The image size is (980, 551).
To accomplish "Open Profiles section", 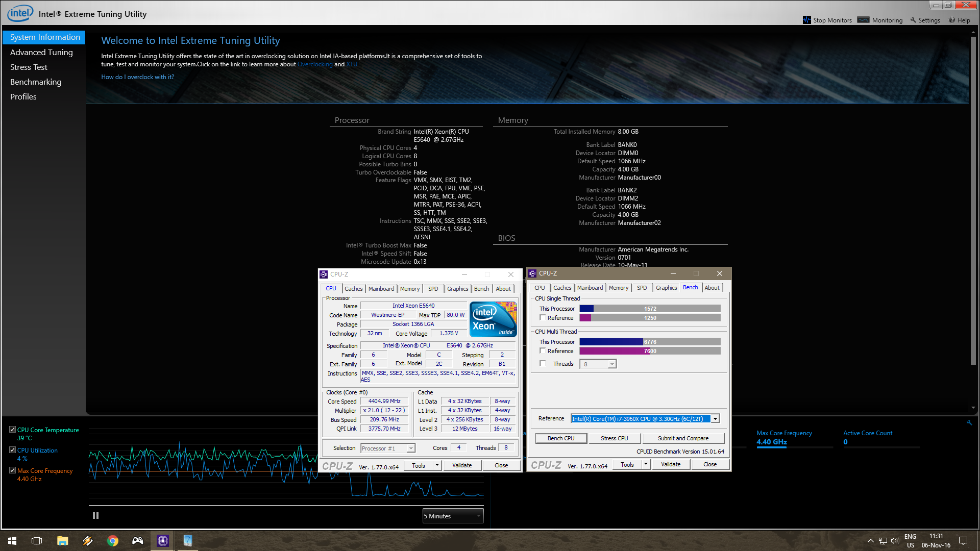I will point(23,96).
